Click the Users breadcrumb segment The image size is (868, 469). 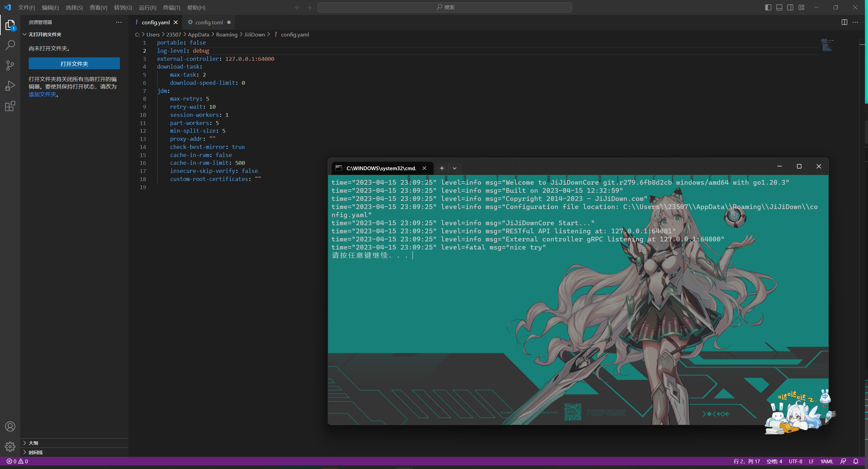coord(153,34)
